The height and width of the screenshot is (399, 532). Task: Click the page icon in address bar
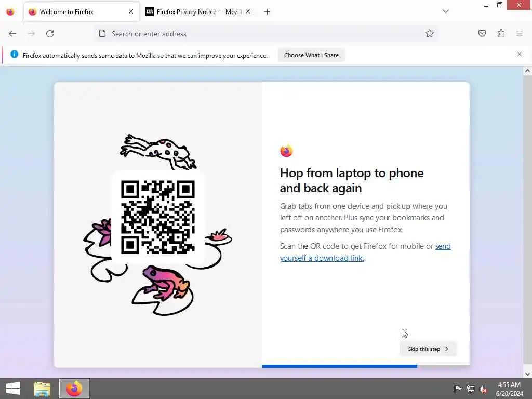(x=102, y=33)
